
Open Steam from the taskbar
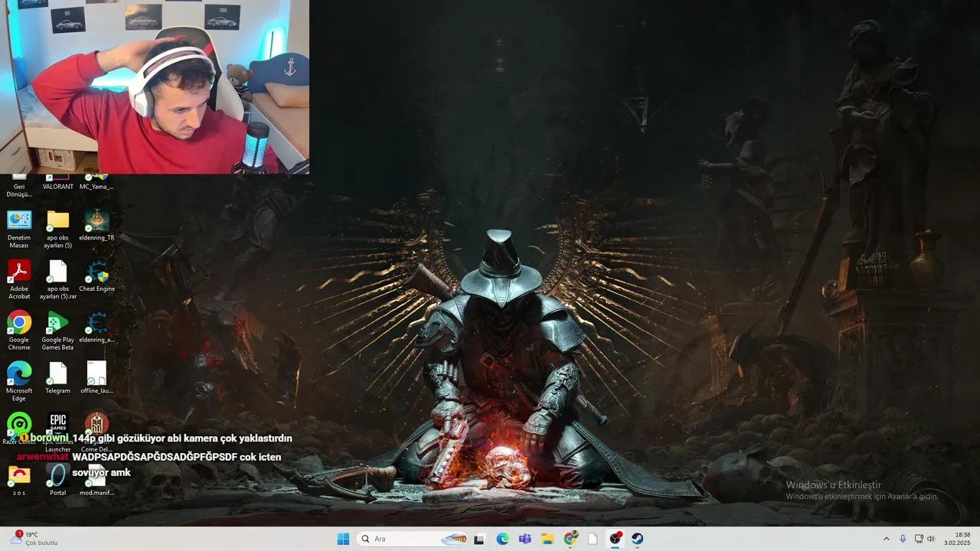(x=637, y=539)
